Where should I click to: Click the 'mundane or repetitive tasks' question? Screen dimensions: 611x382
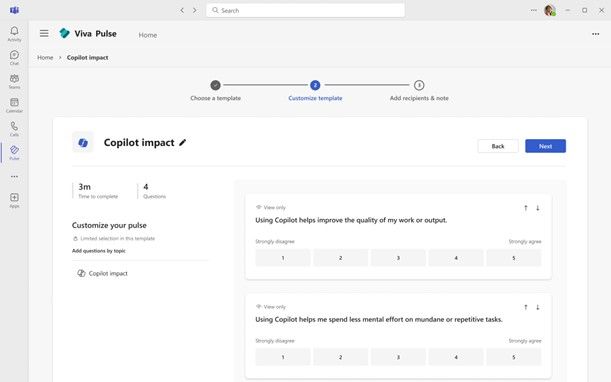point(379,320)
